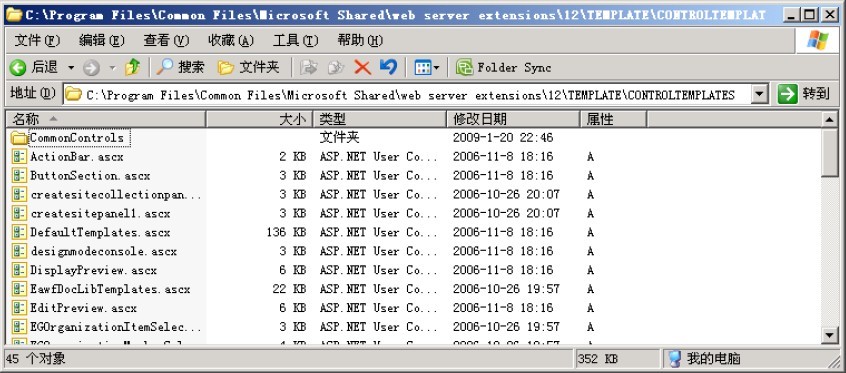Open the 编辑(E) menu
846x373 pixels.
(x=102, y=40)
